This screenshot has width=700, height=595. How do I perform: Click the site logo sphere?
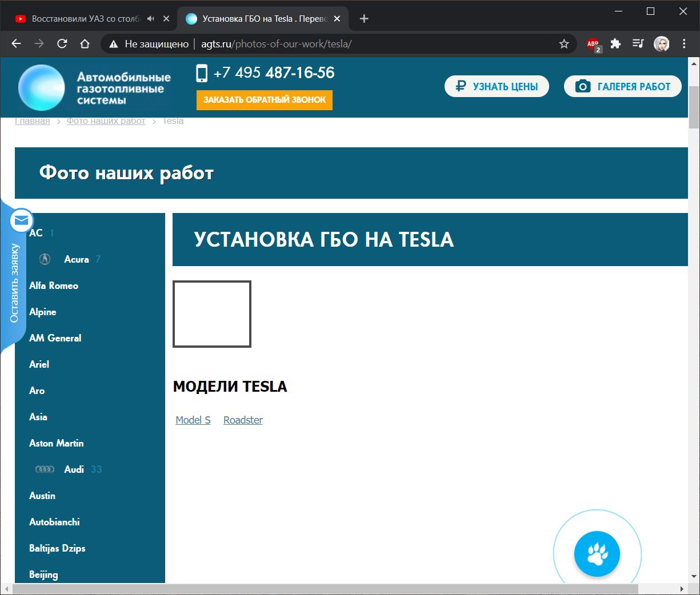[x=41, y=87]
